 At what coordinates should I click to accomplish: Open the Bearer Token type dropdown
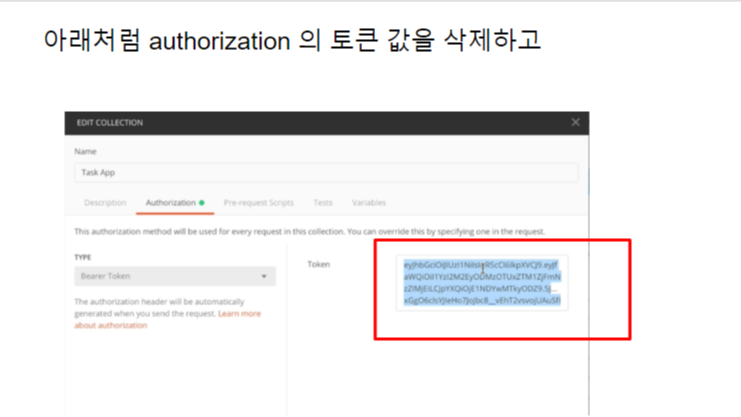(x=175, y=276)
